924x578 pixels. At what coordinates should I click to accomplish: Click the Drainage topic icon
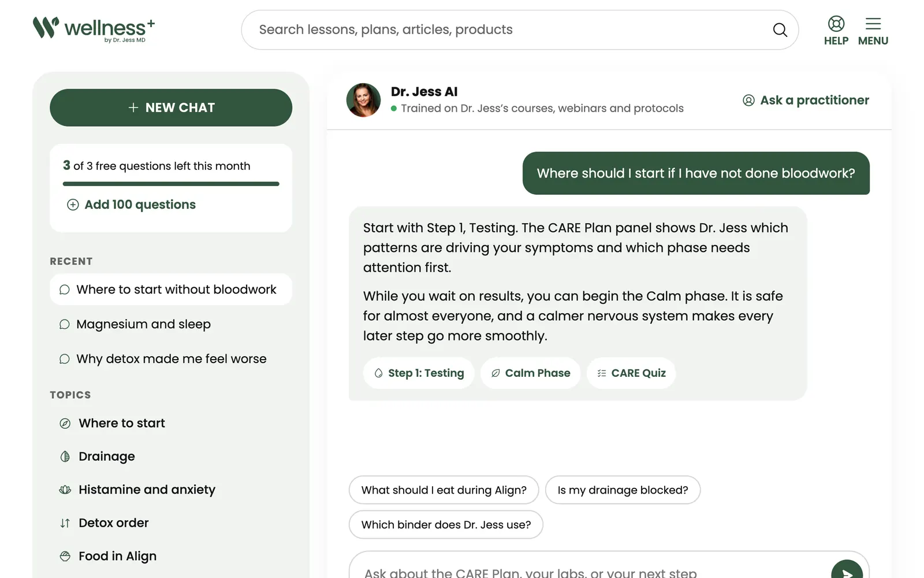pos(65,457)
